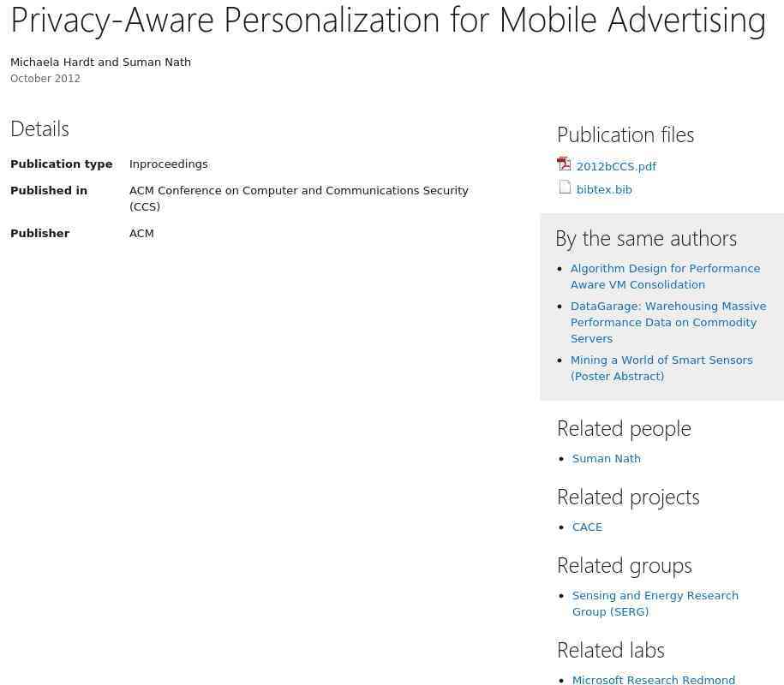Click the Details section heading
The image size is (784, 685).
(x=39, y=129)
